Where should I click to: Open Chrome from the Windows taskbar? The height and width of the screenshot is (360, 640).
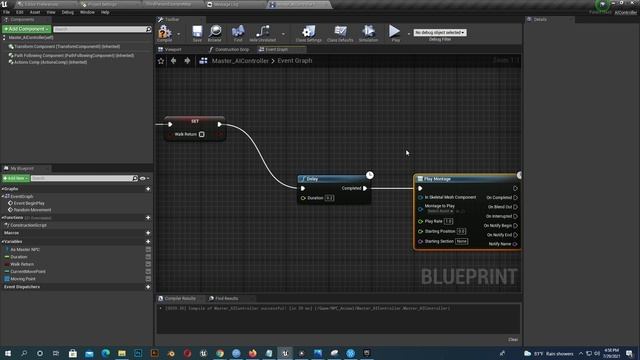pos(220,353)
